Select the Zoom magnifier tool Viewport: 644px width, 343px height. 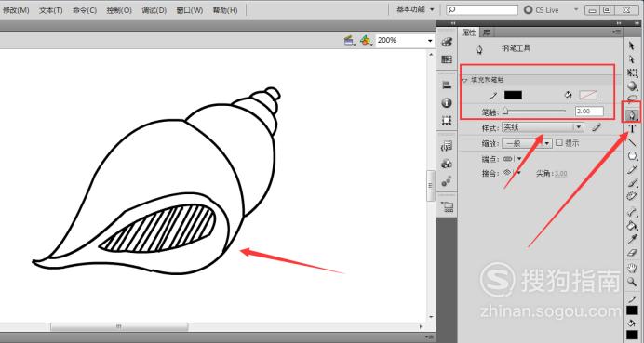[x=632, y=282]
